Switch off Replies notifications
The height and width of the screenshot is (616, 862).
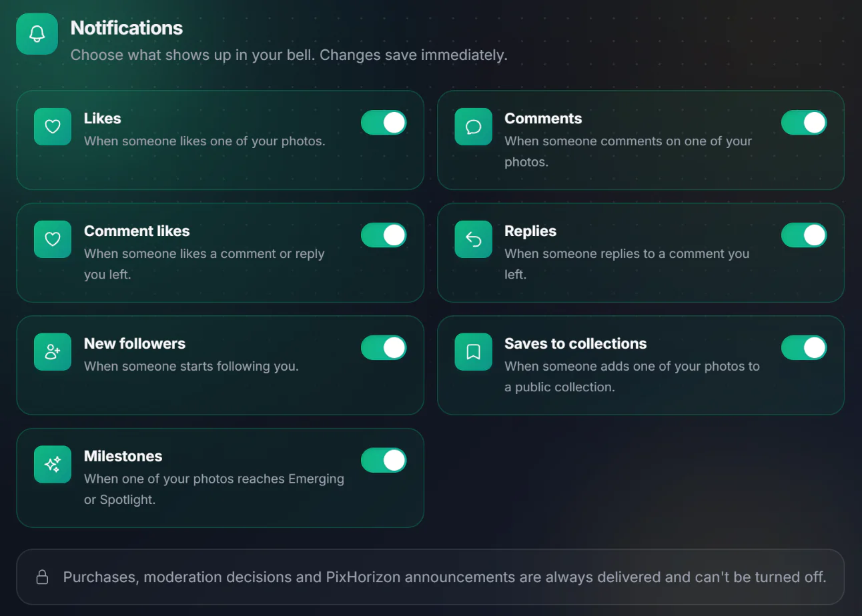tap(804, 235)
